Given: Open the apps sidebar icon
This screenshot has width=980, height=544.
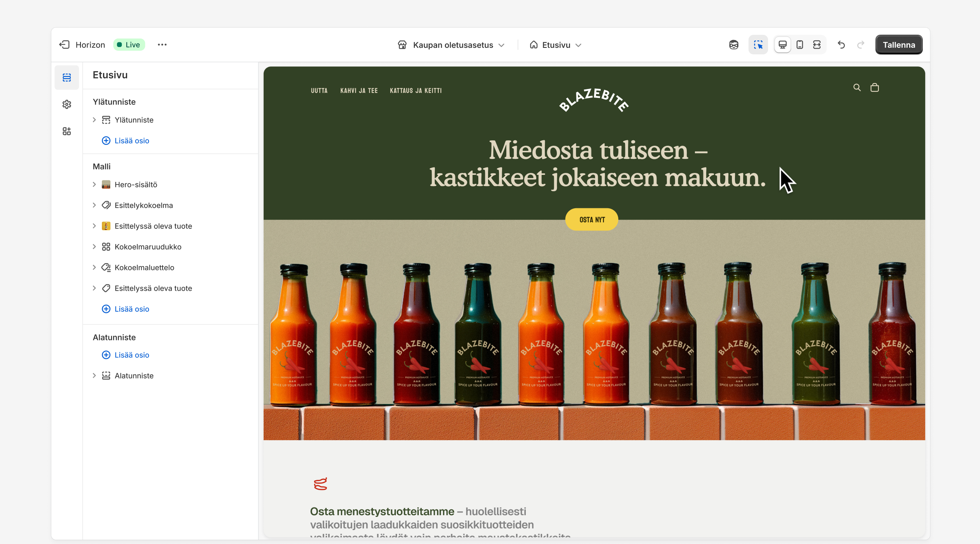Looking at the screenshot, I should 67,131.
